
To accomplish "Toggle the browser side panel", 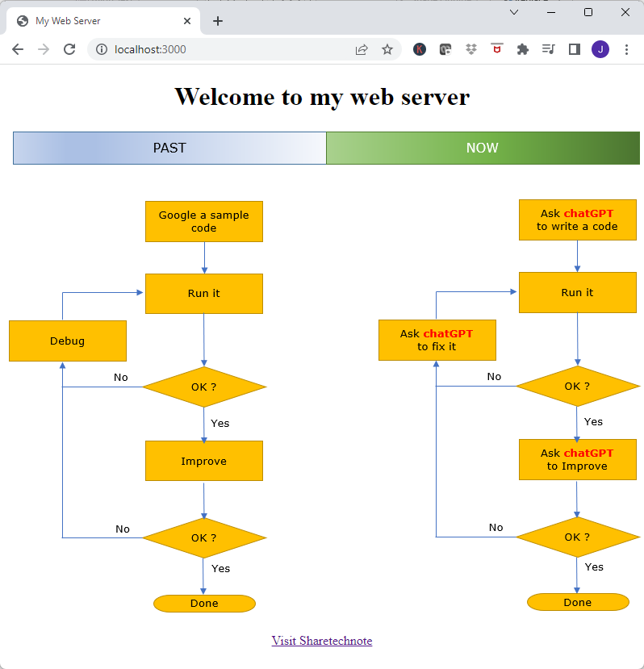I will [x=575, y=49].
